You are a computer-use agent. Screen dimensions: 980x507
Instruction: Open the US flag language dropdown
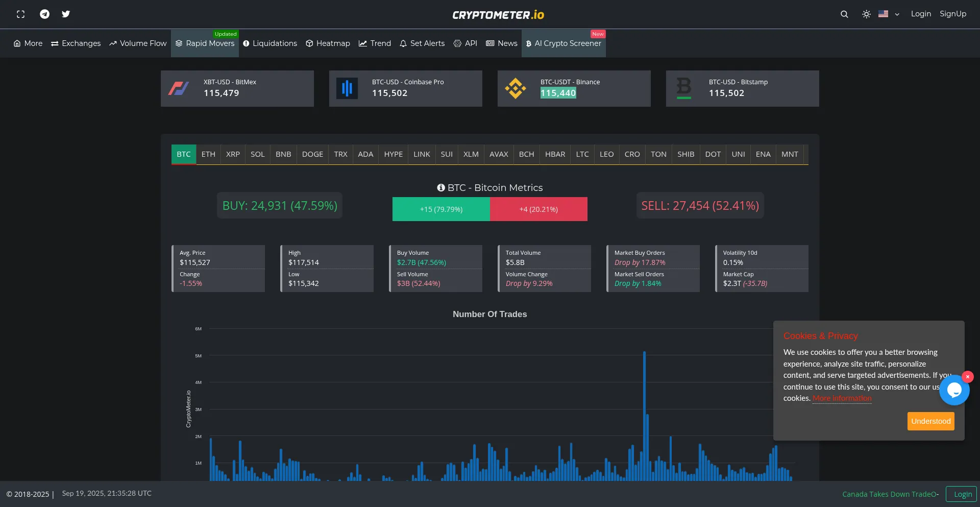pyautogui.click(x=889, y=14)
